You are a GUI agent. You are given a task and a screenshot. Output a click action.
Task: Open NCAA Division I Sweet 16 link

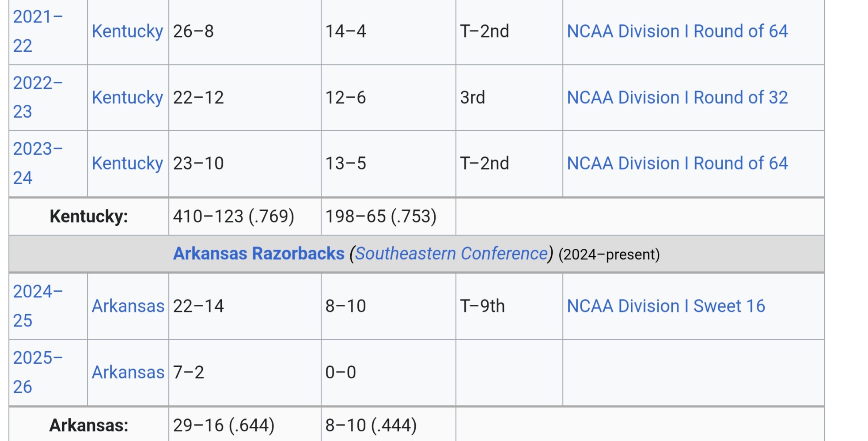coord(666,306)
